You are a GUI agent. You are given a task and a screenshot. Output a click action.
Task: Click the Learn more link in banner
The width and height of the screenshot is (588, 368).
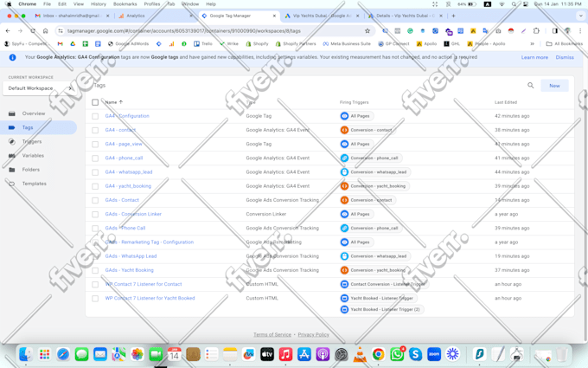(x=534, y=57)
